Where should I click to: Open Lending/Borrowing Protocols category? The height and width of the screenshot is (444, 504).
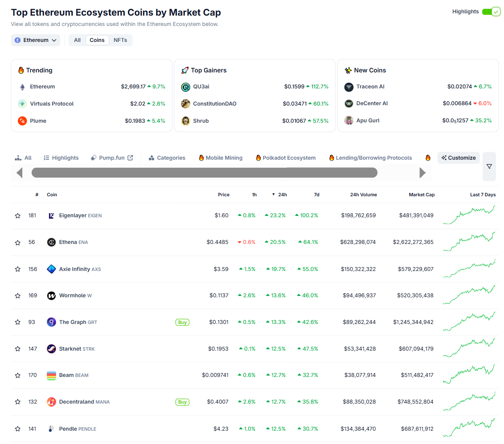point(370,158)
